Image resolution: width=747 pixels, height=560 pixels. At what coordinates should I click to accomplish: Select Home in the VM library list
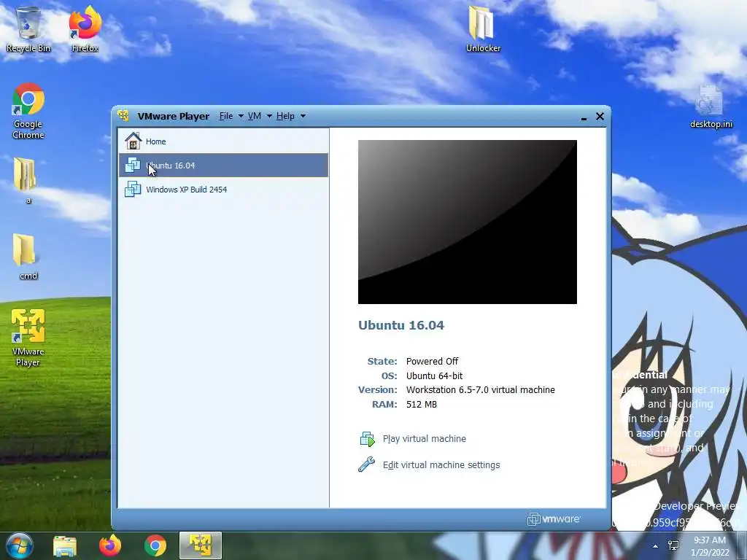(x=223, y=141)
